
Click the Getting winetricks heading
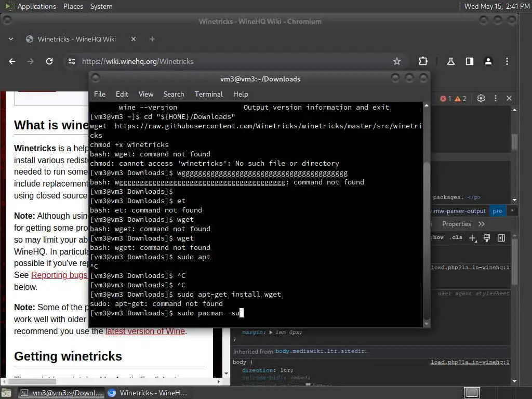click(68, 356)
